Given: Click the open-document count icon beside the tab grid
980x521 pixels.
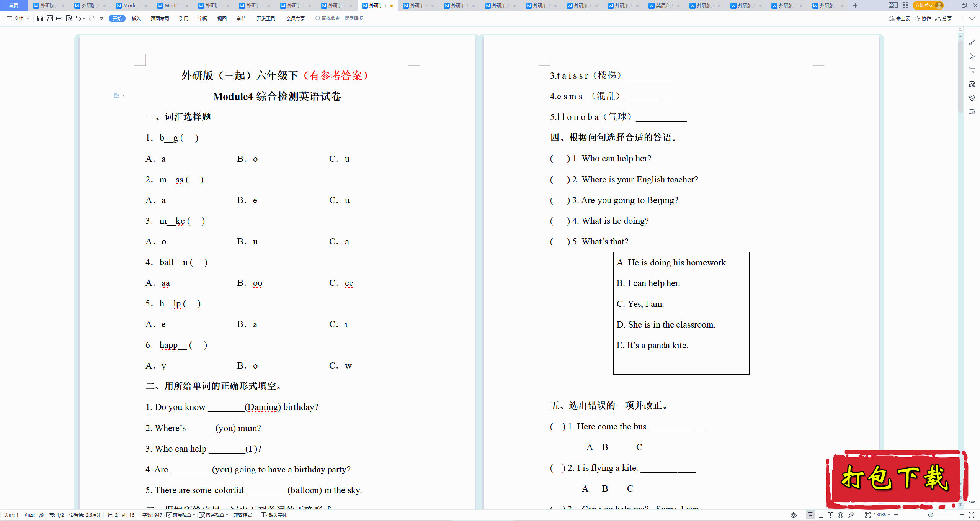Looking at the screenshot, I should (x=893, y=5).
